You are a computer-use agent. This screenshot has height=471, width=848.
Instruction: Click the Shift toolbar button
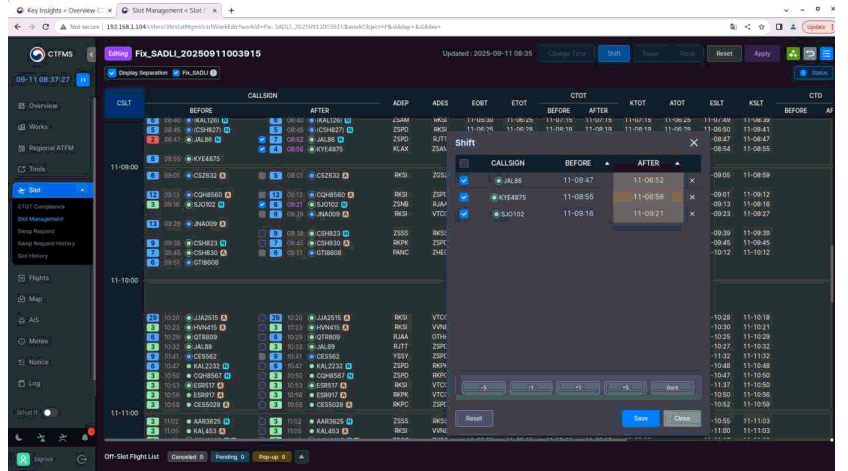coord(614,54)
